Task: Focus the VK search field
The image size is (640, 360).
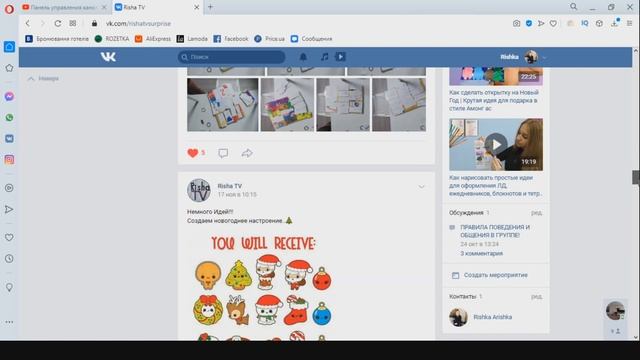Action: pyautogui.click(x=231, y=57)
